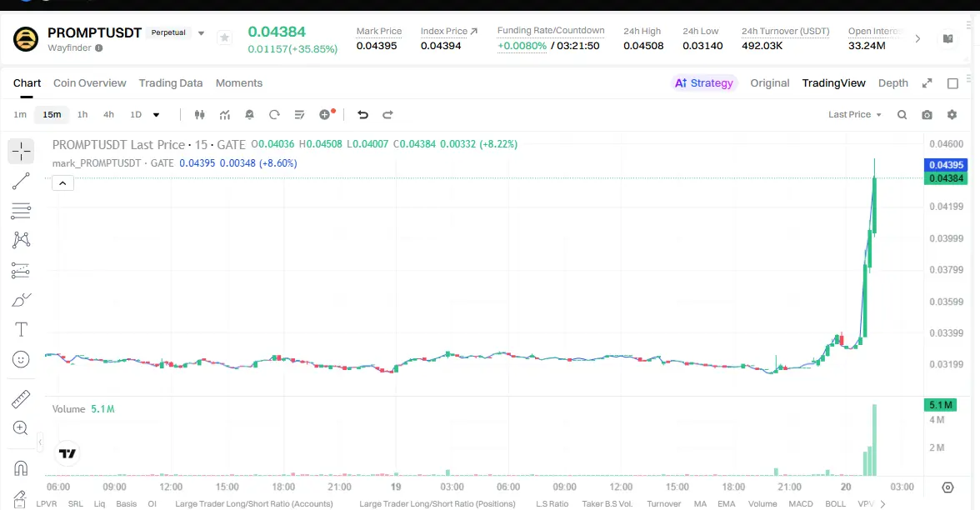Select the 1D timeframe
Viewport: 980px width, 510px height.
click(136, 114)
